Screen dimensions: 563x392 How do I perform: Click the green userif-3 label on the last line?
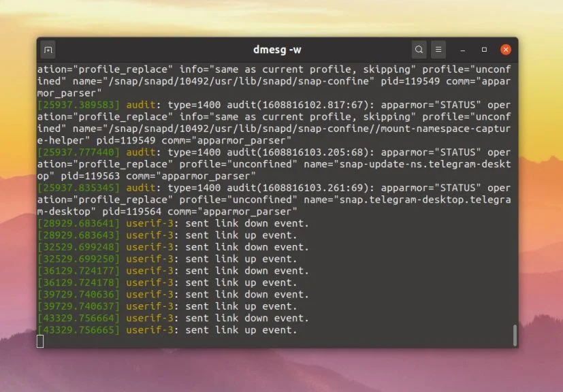tap(149, 329)
